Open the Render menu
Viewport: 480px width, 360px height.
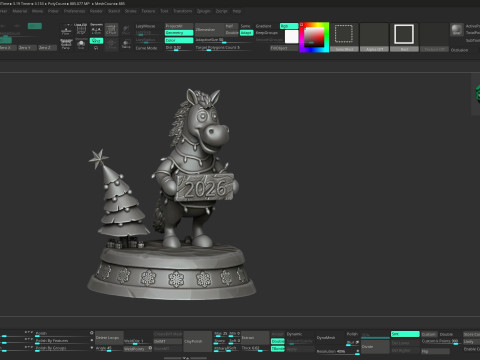coord(96,11)
